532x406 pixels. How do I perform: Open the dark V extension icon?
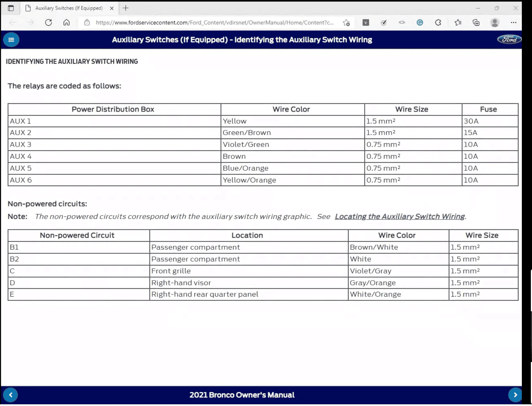pos(366,23)
